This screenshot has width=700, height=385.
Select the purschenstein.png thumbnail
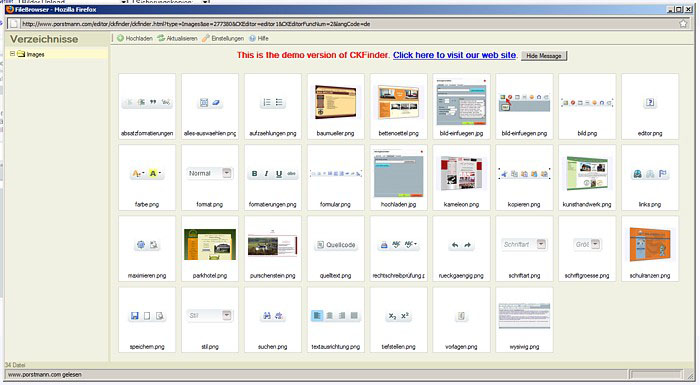[x=273, y=249]
